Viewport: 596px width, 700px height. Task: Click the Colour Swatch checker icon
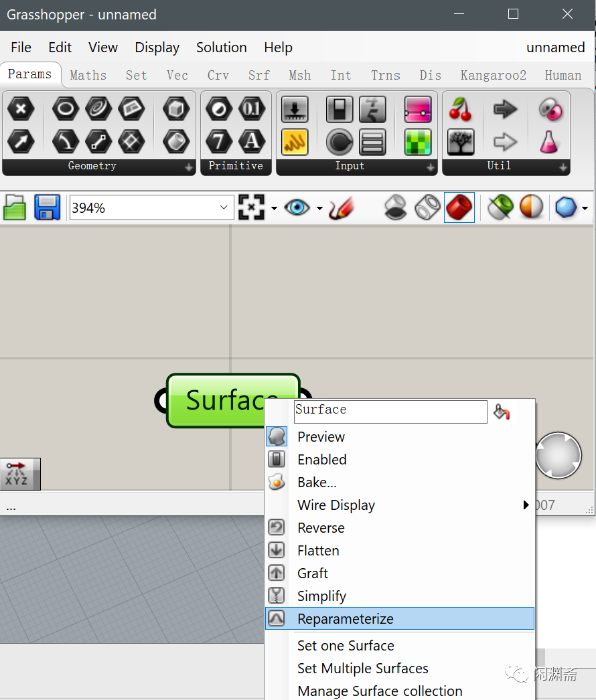[x=418, y=142]
